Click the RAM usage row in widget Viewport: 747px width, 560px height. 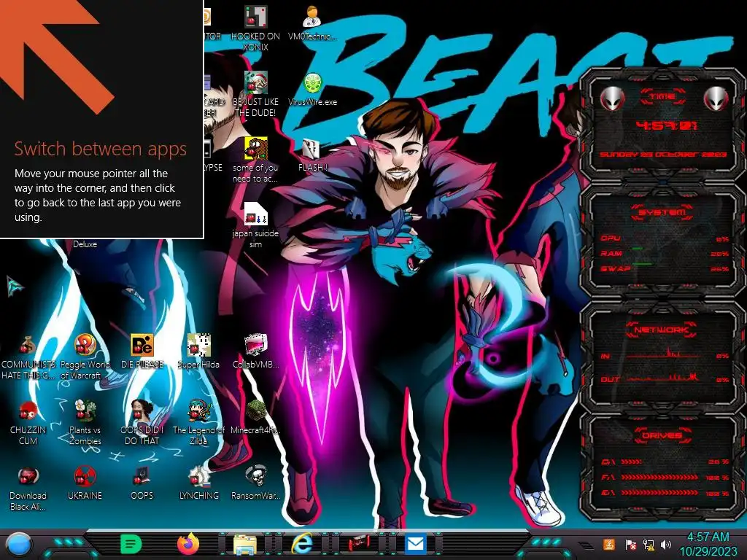coord(664,253)
